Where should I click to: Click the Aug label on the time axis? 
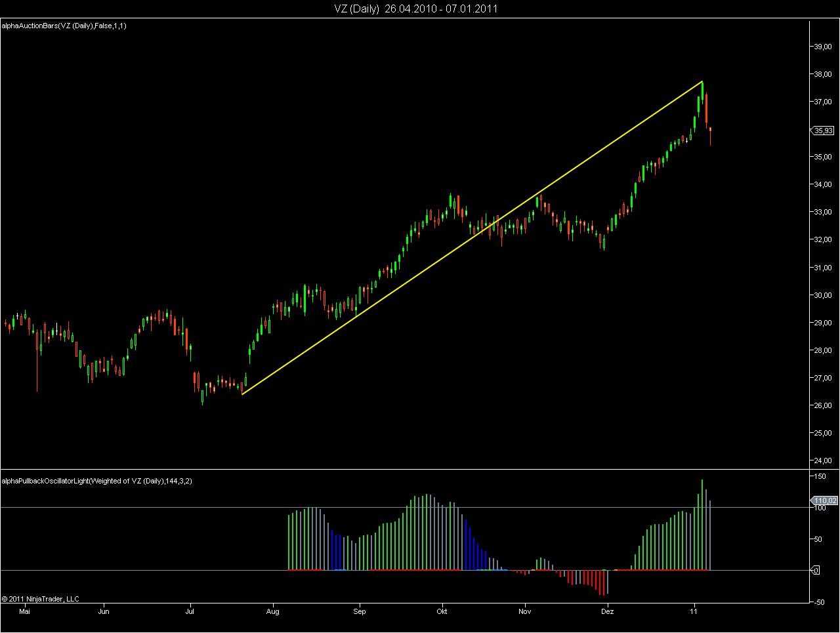point(274,611)
